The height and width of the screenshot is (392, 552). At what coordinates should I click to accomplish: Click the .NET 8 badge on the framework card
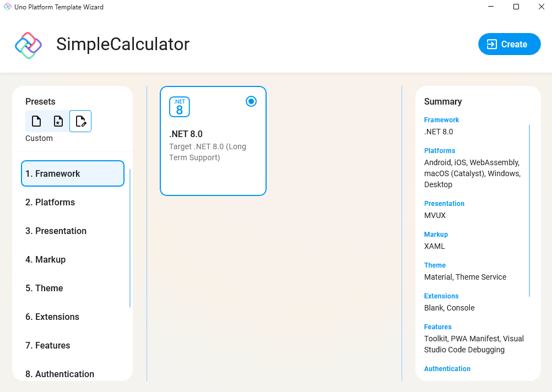pos(179,107)
